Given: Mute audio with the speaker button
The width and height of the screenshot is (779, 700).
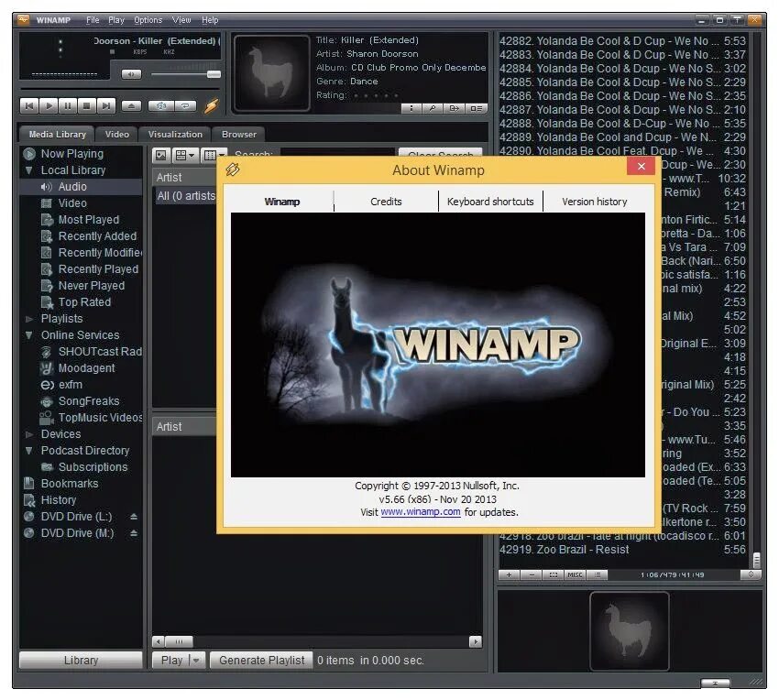Looking at the screenshot, I should coord(132,74).
